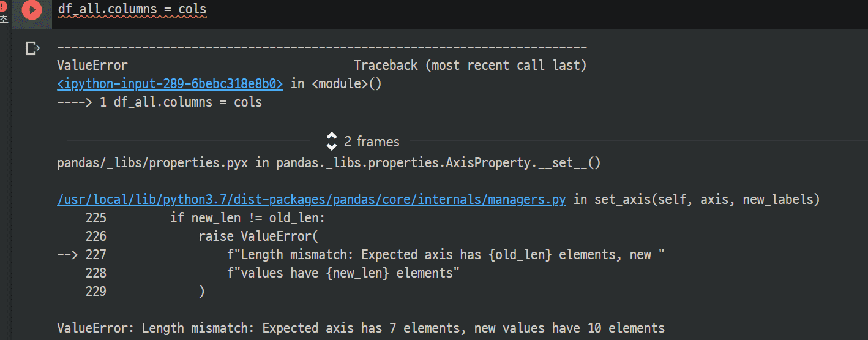Click the 'in <module>()' text
The image size is (868, 340).
click(x=336, y=83)
